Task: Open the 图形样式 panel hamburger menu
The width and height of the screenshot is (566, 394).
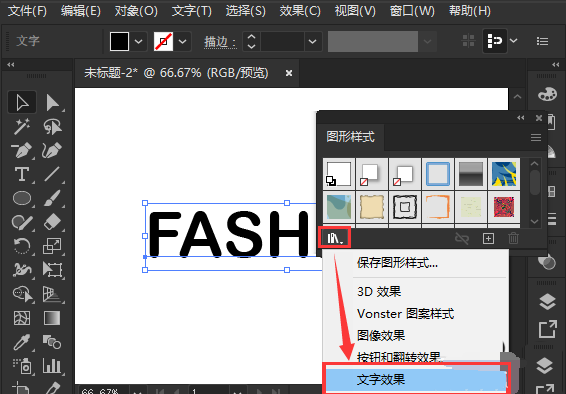Action: click(x=536, y=137)
